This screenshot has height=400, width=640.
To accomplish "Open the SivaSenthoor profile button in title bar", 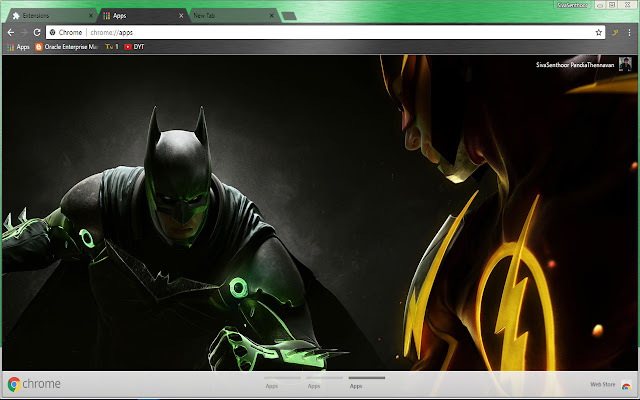I will (x=572, y=5).
